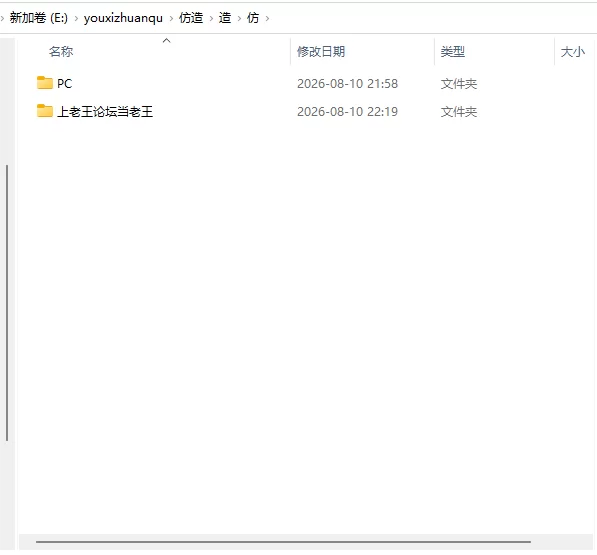This screenshot has height=555, width=597.
Task: Go to 新加卷 (E:) in breadcrumb
Action: click(x=38, y=18)
